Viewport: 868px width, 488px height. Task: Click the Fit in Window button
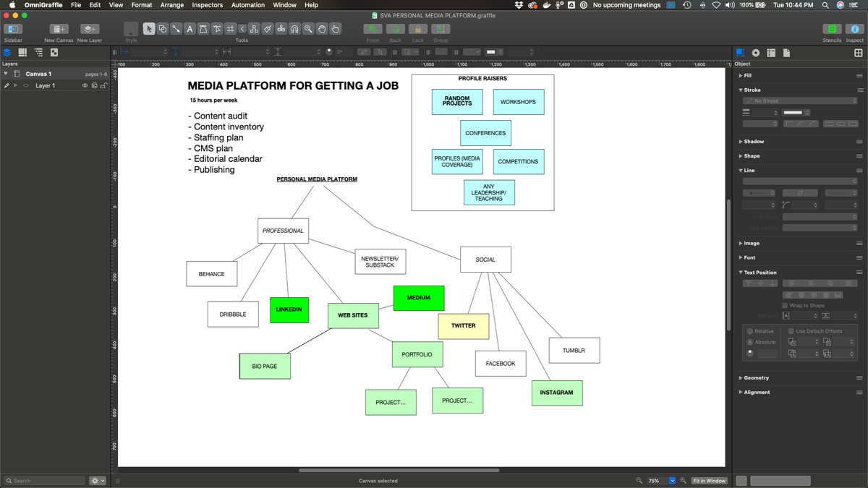pos(709,481)
